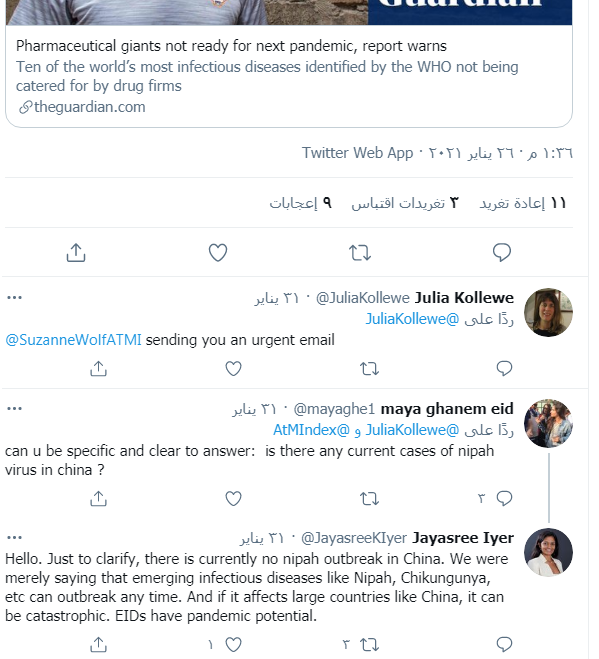
Task: Retweet the main tweet about pharmaceutical giants
Action: coord(360,253)
